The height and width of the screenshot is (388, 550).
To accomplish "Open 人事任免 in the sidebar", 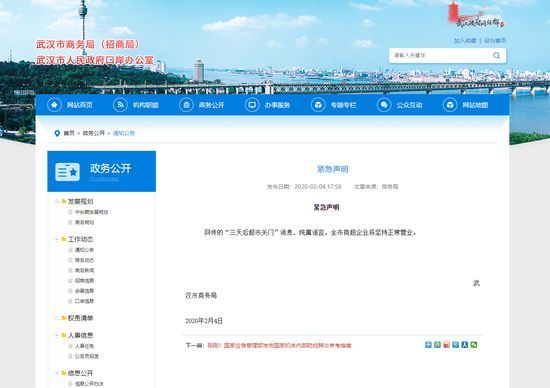I will tap(84, 346).
